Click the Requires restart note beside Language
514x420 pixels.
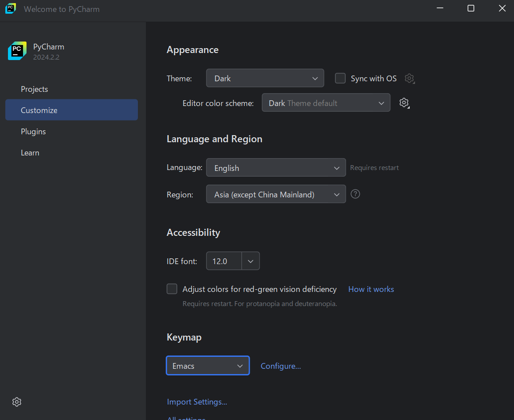tap(374, 168)
